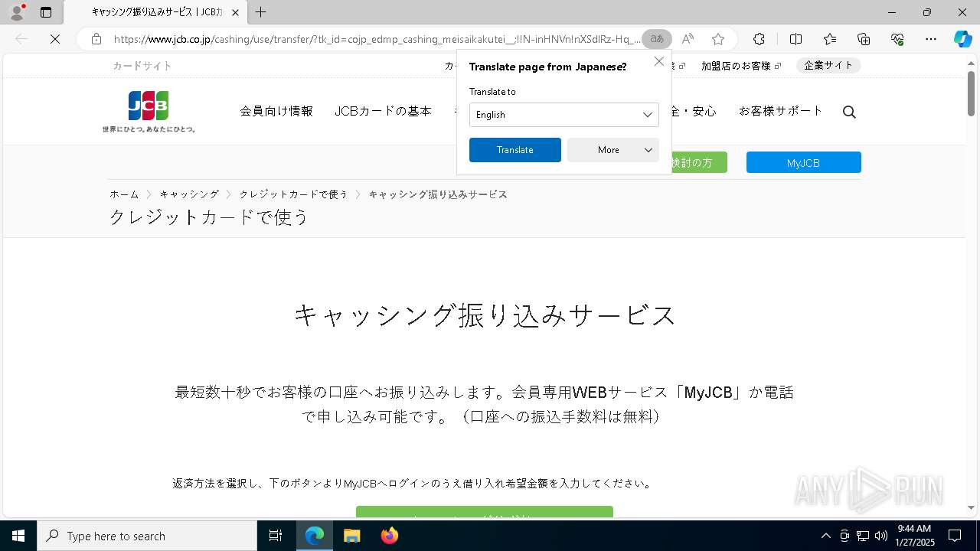This screenshot has height=551, width=980.
Task: Close the translate popup
Action: [659, 61]
